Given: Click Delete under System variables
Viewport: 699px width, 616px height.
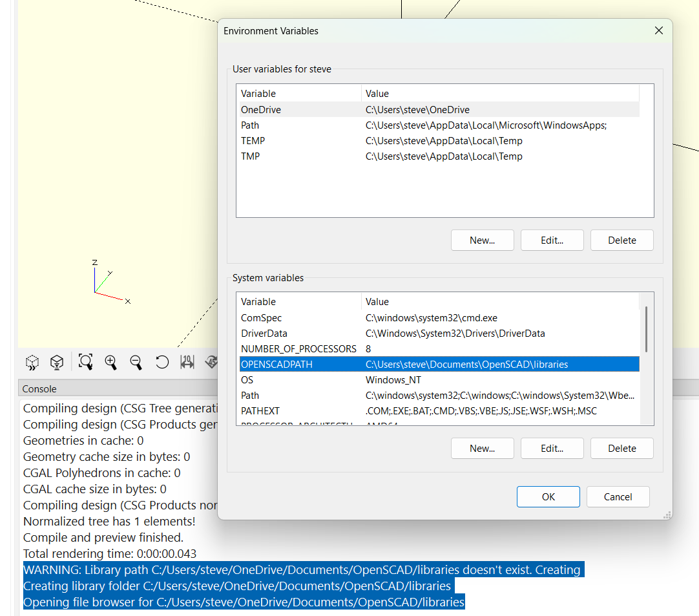Looking at the screenshot, I should pos(622,449).
